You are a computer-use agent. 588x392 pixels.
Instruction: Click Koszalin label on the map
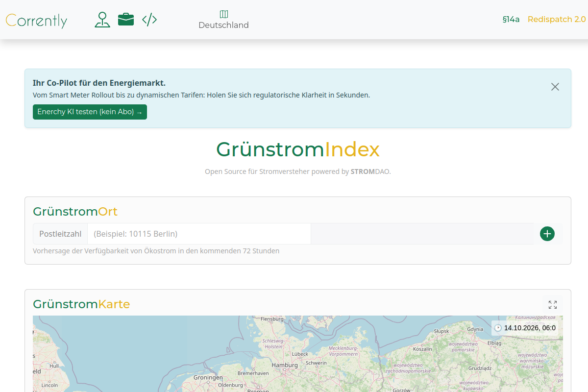[x=423, y=349]
